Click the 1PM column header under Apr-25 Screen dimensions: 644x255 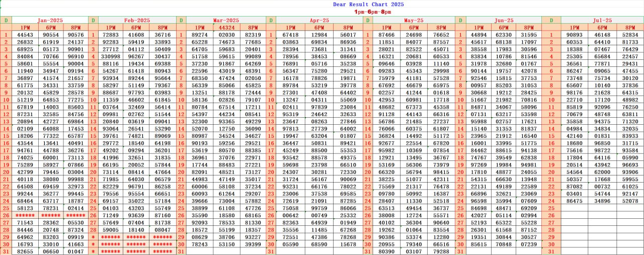(291, 27)
